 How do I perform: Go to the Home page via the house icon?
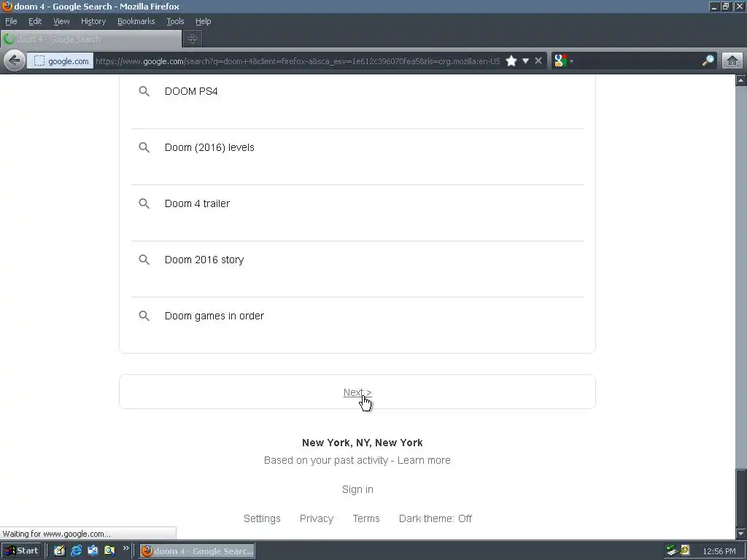pyautogui.click(x=732, y=61)
